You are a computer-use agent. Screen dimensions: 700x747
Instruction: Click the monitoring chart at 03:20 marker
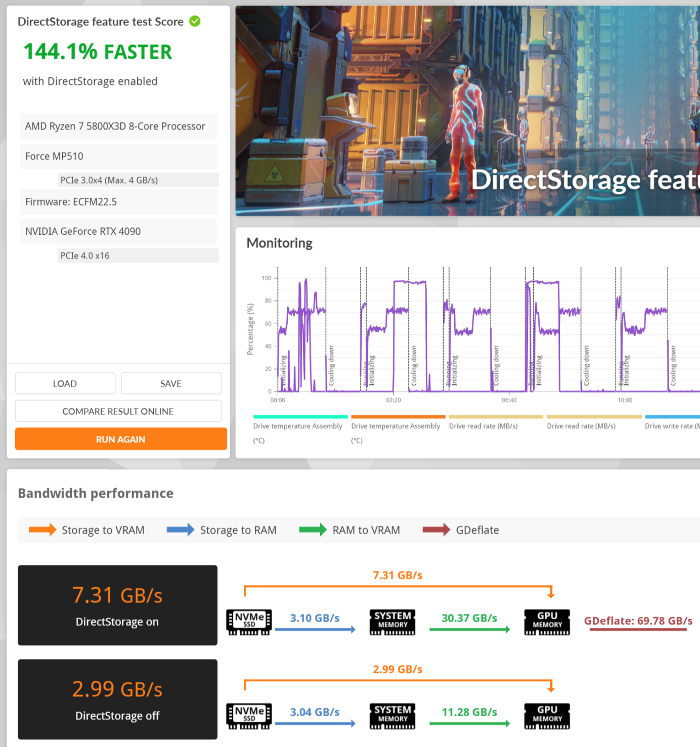(x=393, y=400)
